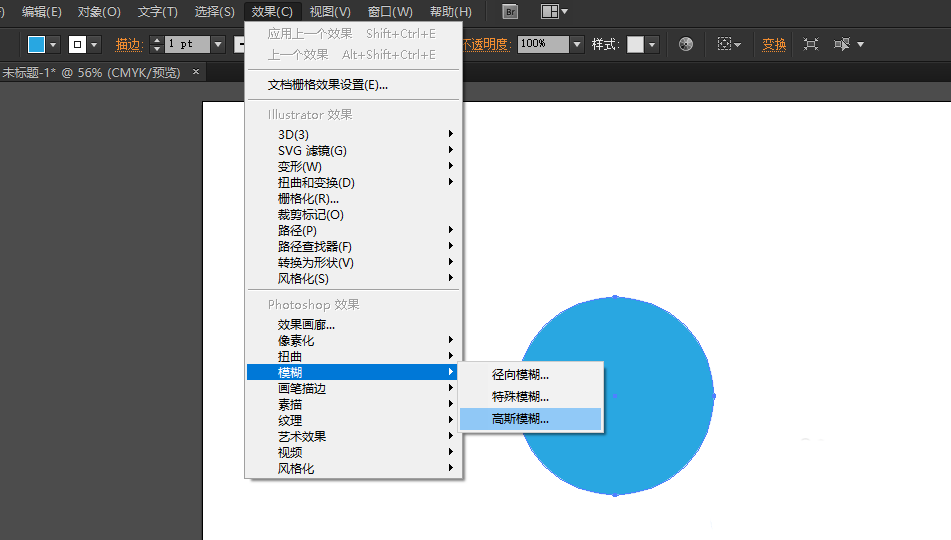Viewport: 951px width, 540px height.
Task: Choose 文档栅格效果设置(E)... menu entry
Action: pyautogui.click(x=353, y=85)
